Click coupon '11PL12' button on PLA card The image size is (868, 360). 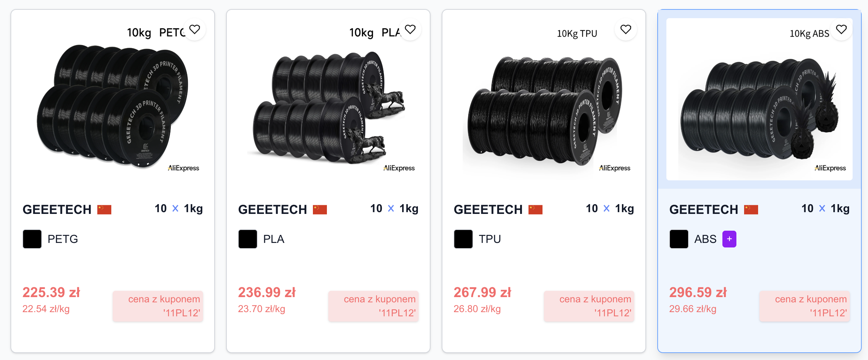[373, 306]
